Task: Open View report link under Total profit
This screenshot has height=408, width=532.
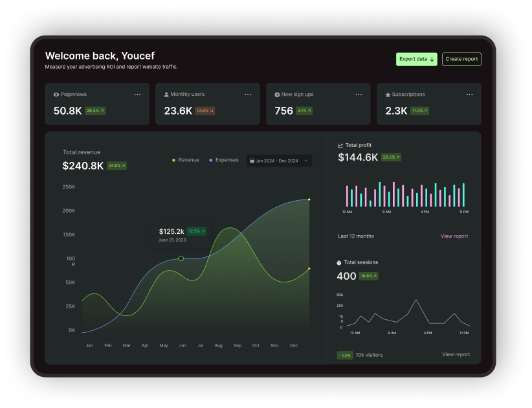Action: (x=454, y=236)
